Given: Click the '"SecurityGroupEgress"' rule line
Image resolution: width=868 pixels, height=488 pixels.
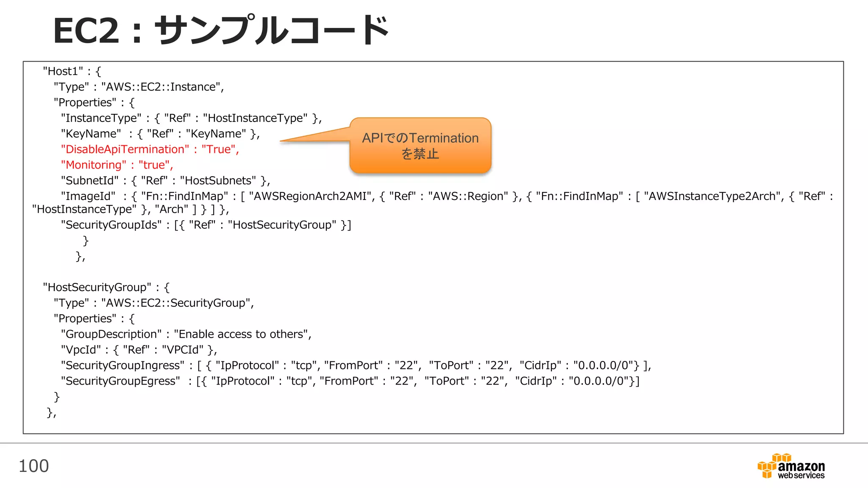Looking at the screenshot, I should point(350,381).
